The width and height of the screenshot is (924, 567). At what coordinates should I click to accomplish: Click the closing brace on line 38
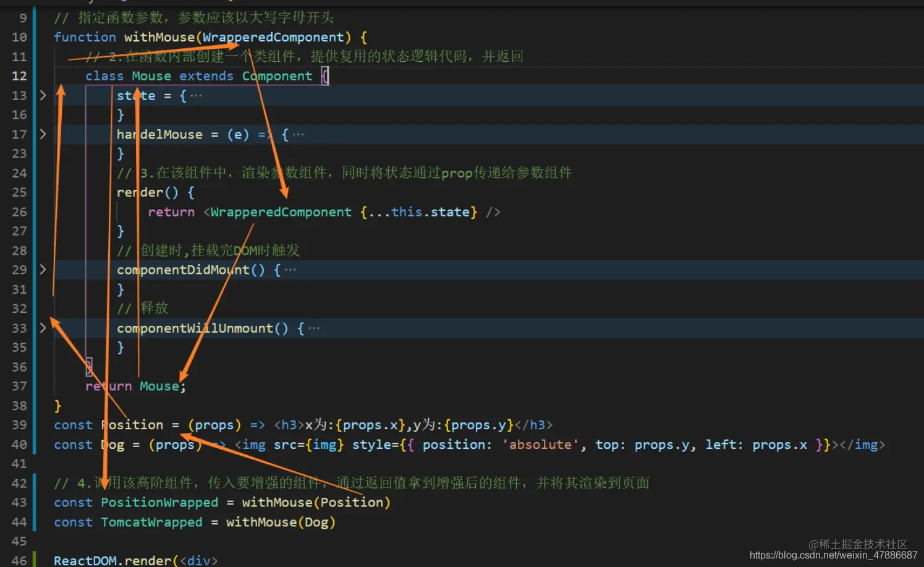(57, 406)
